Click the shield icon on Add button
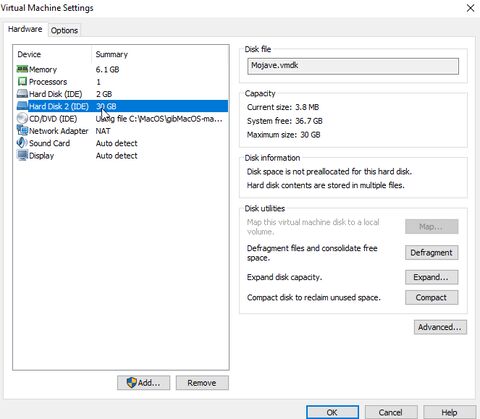480x419 pixels. click(x=132, y=382)
